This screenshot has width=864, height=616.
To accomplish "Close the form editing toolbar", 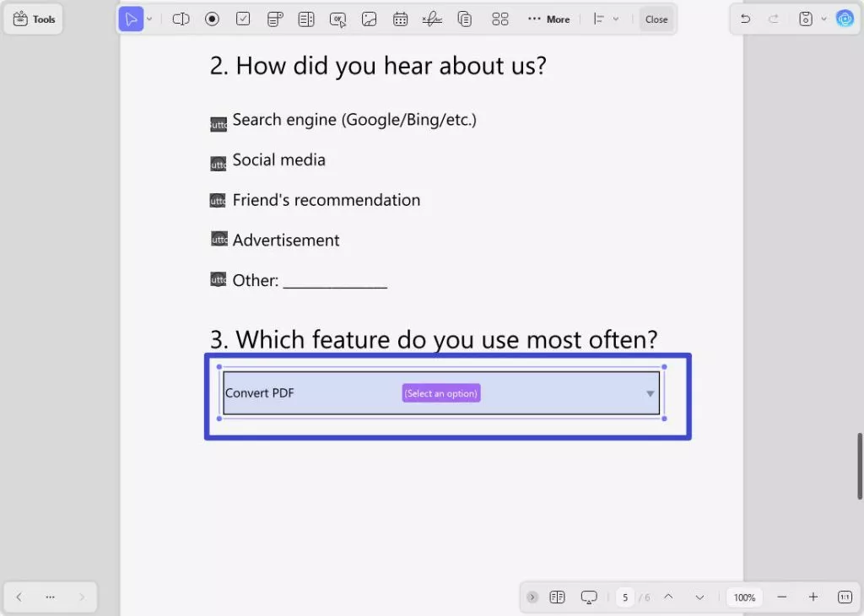I will (656, 19).
